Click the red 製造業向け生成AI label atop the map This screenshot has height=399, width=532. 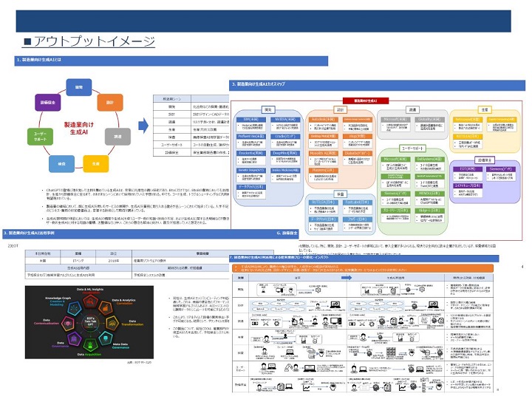pos(366,100)
